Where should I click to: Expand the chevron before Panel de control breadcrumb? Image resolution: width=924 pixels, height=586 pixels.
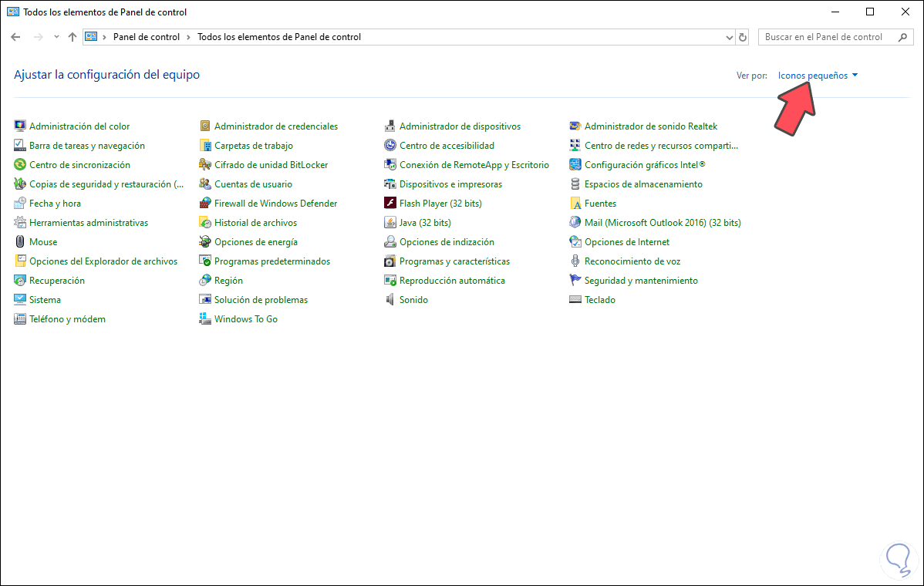[104, 37]
